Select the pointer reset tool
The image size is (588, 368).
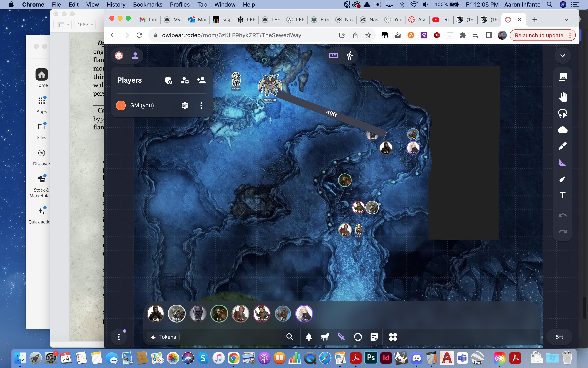click(x=562, y=113)
